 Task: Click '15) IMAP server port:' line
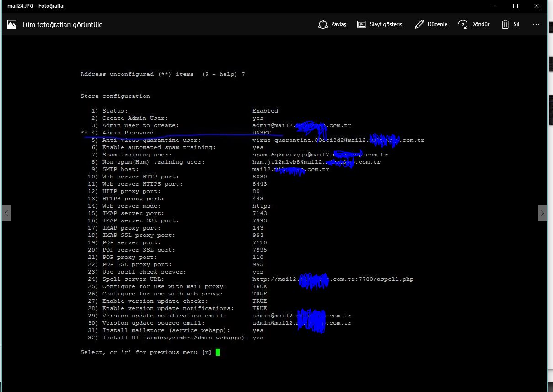point(126,213)
